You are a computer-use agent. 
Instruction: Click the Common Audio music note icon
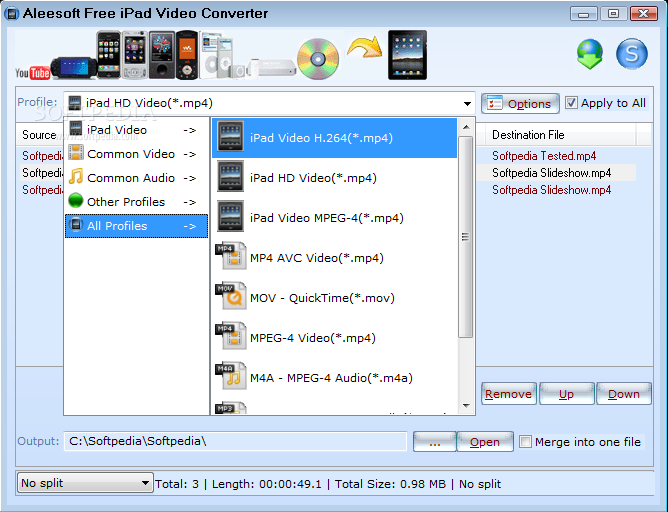pos(76,176)
